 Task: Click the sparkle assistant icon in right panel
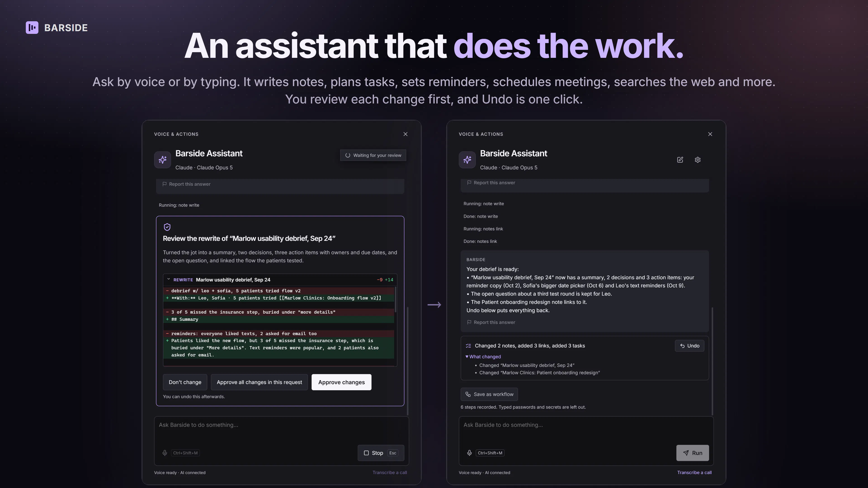coord(467,160)
